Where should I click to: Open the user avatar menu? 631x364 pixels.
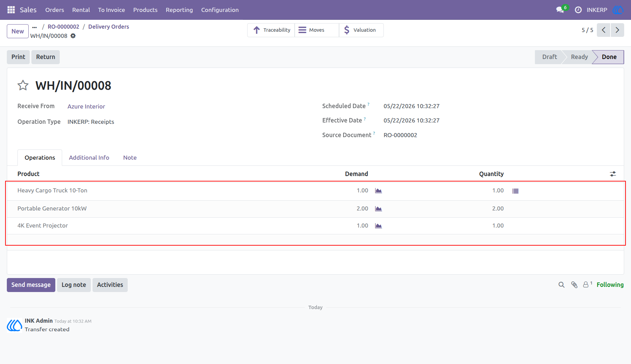[x=618, y=10]
